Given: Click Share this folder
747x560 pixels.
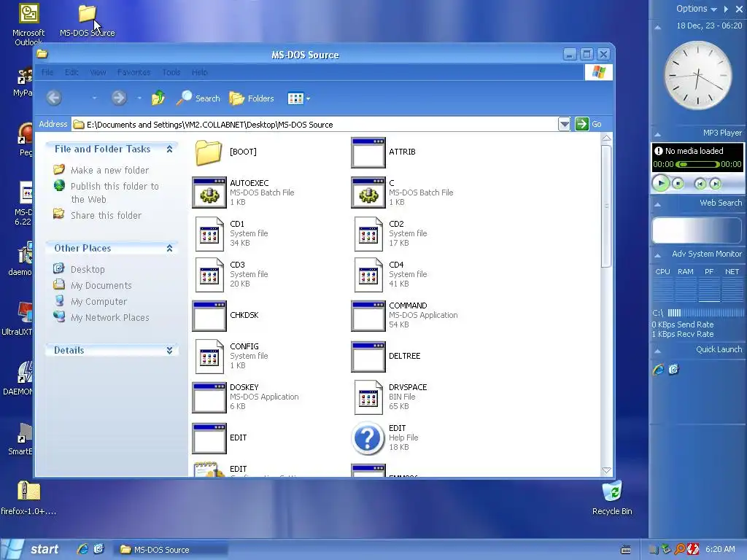Looking at the screenshot, I should pos(106,215).
